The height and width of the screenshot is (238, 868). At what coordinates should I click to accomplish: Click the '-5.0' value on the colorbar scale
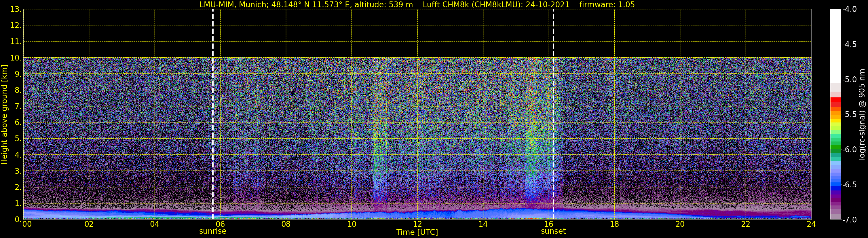click(x=849, y=80)
